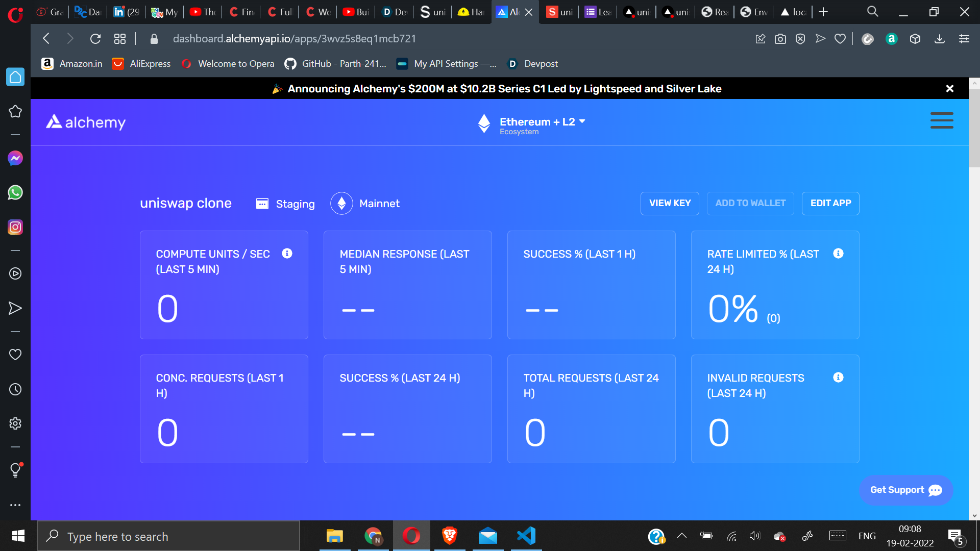The image size is (980, 551).
Task: Click the VIEW KEY button
Action: pyautogui.click(x=670, y=203)
